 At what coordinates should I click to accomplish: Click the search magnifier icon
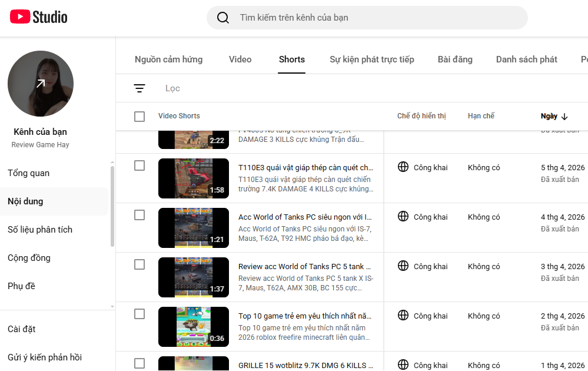point(222,18)
